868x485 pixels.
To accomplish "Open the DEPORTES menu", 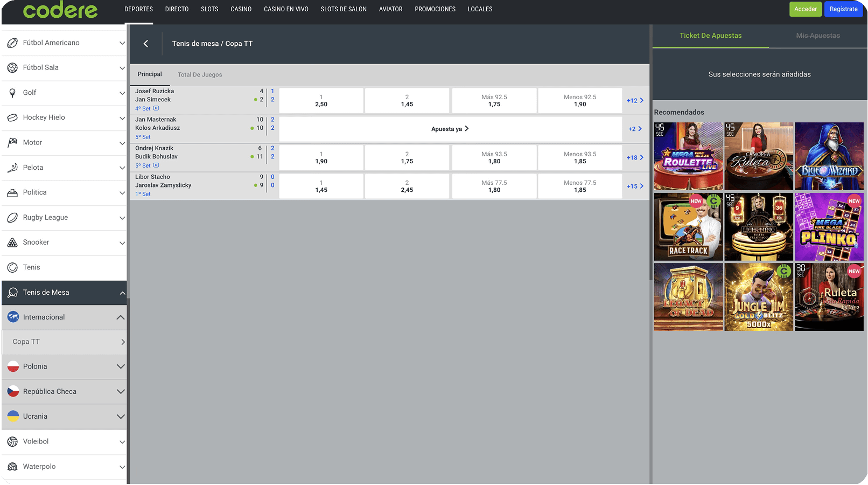I will tap(139, 9).
